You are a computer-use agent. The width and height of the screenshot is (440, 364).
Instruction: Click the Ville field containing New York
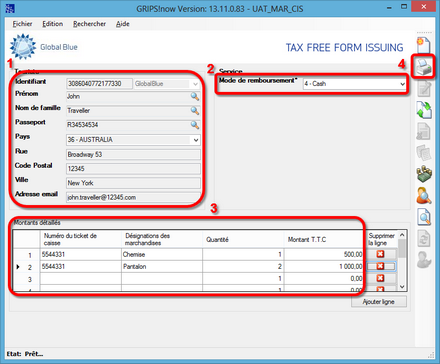coord(133,183)
